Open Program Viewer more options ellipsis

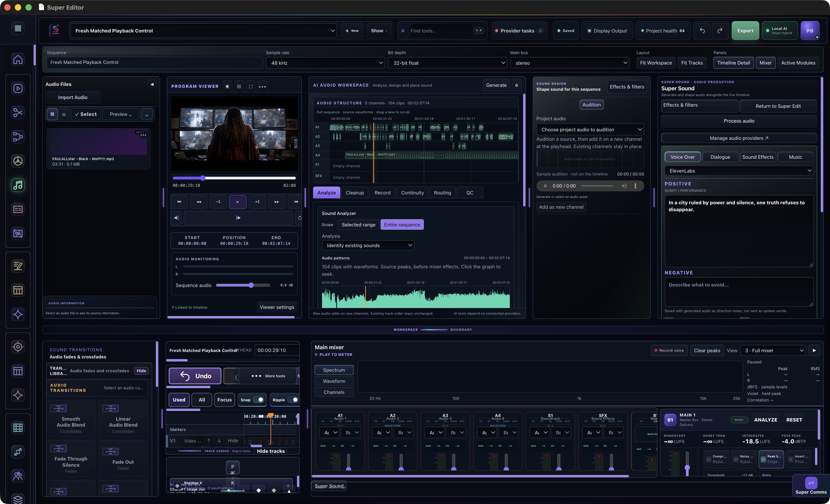pos(262,86)
